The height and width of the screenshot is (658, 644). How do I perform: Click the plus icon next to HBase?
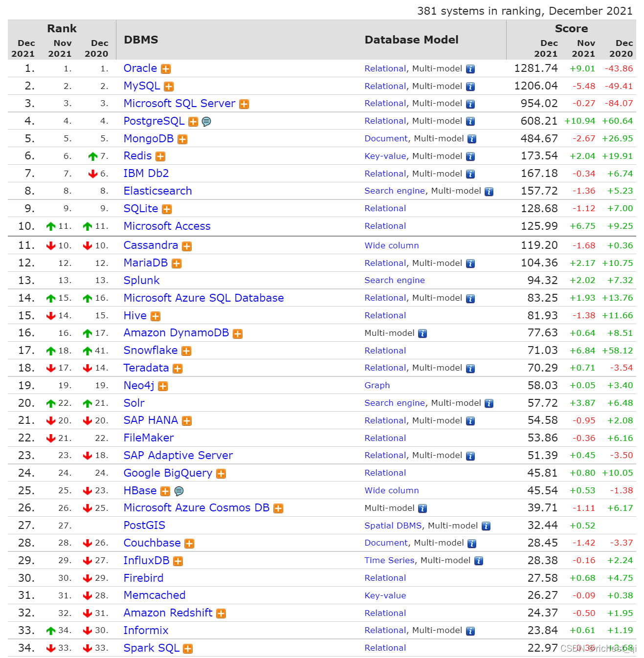pos(165,491)
